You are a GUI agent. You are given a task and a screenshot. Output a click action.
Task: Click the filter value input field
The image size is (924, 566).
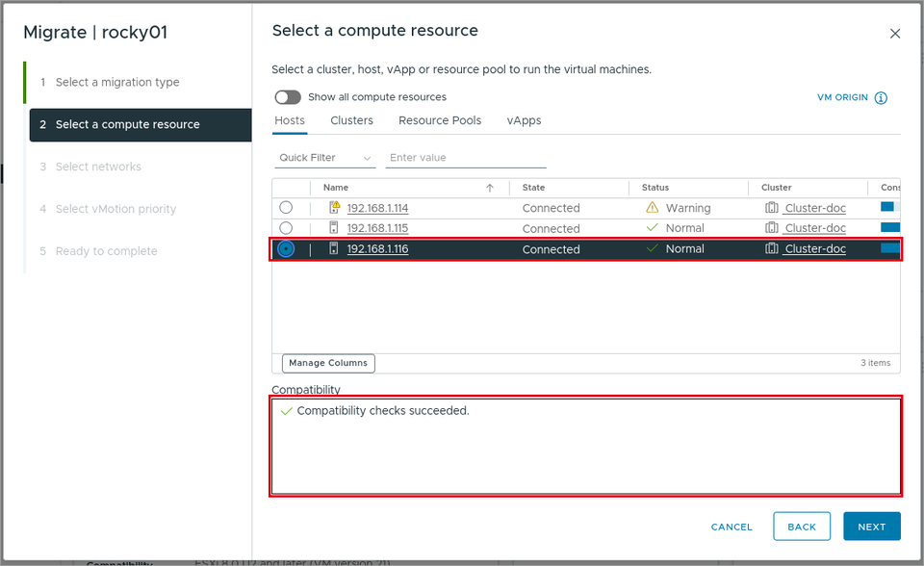[466, 158]
